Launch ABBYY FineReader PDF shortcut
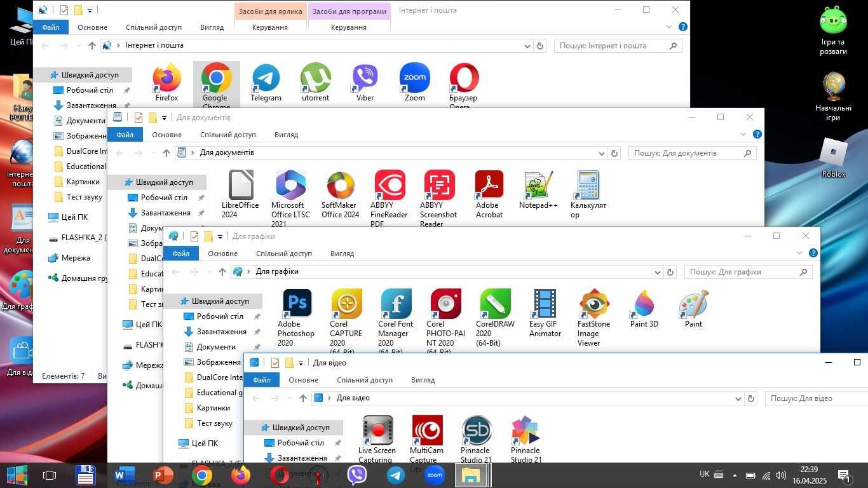 tap(389, 198)
